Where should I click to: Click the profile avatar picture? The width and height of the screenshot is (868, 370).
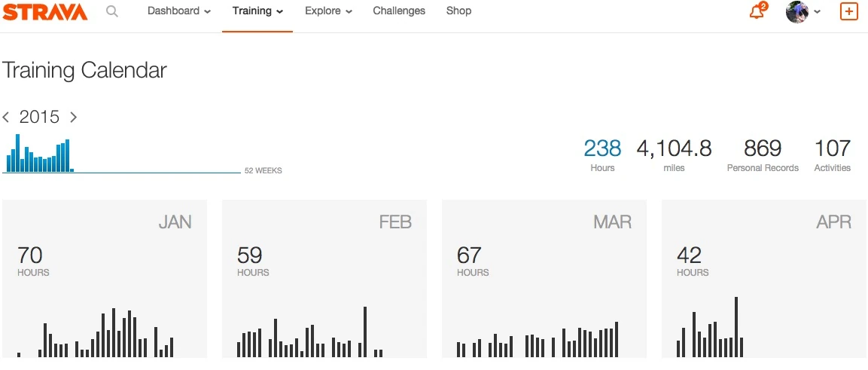coord(797,11)
